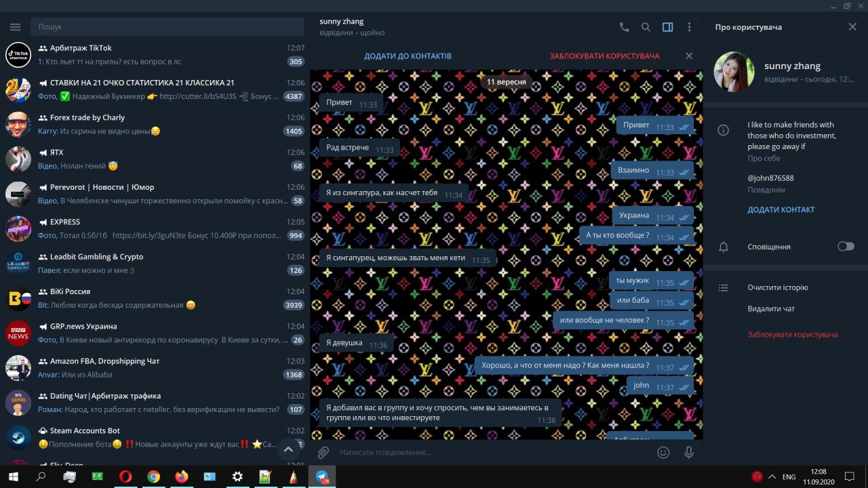Open Dating Чат|Арбитраж трафика chat
The image size is (868, 488).
(x=155, y=403)
